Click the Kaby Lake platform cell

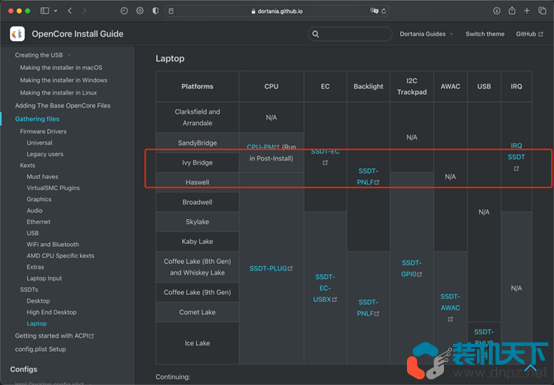click(197, 242)
